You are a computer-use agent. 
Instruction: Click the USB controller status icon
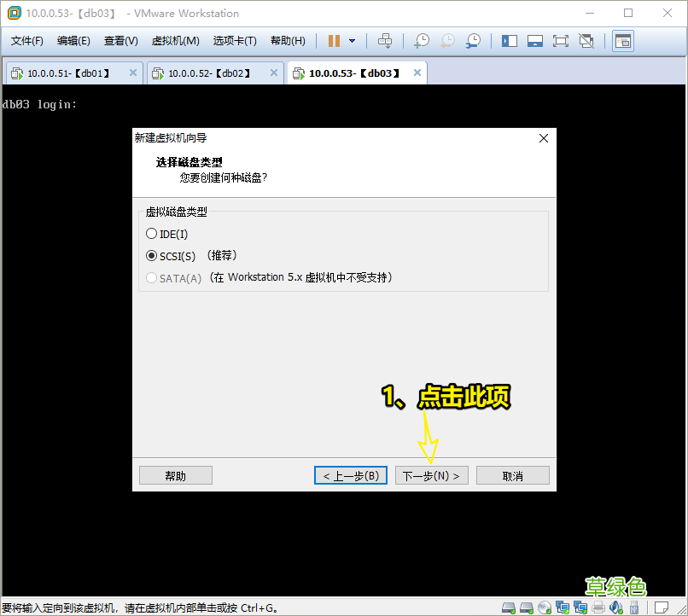pos(634,607)
